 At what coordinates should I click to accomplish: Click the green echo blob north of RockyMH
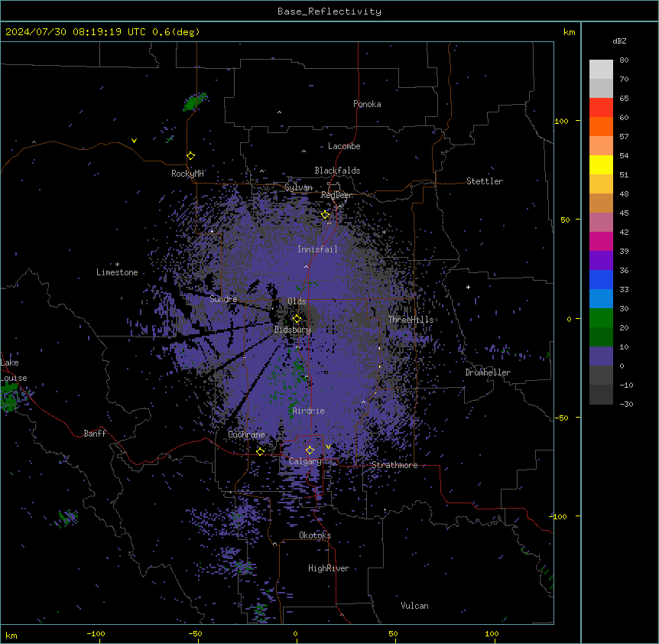tap(195, 101)
